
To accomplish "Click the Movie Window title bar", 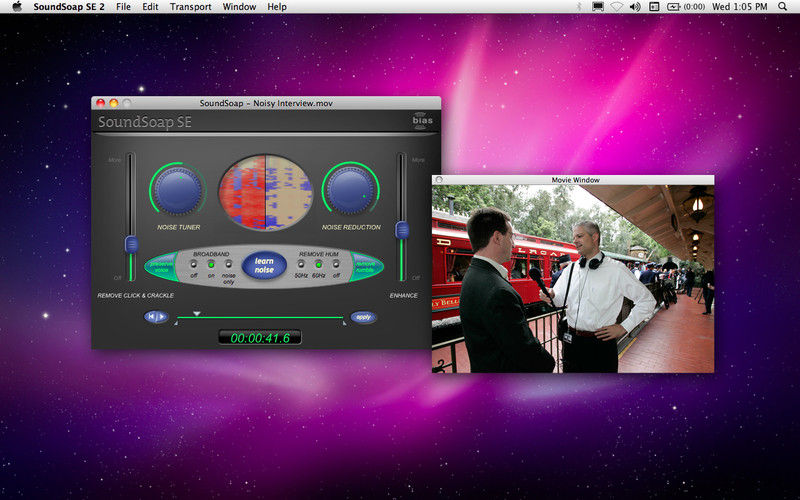I will click(x=573, y=180).
